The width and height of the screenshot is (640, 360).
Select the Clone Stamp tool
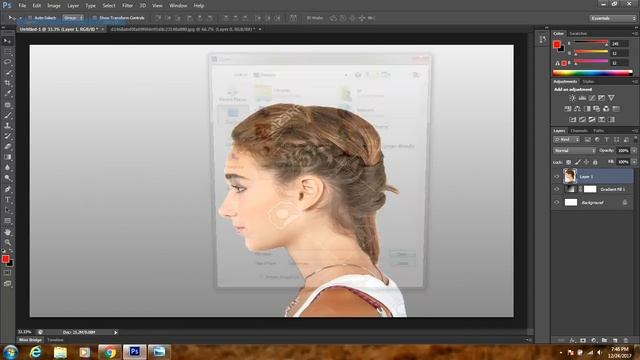click(x=7, y=126)
